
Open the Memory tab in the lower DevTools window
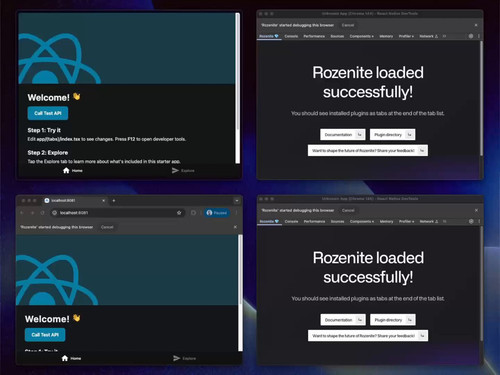[386, 221]
